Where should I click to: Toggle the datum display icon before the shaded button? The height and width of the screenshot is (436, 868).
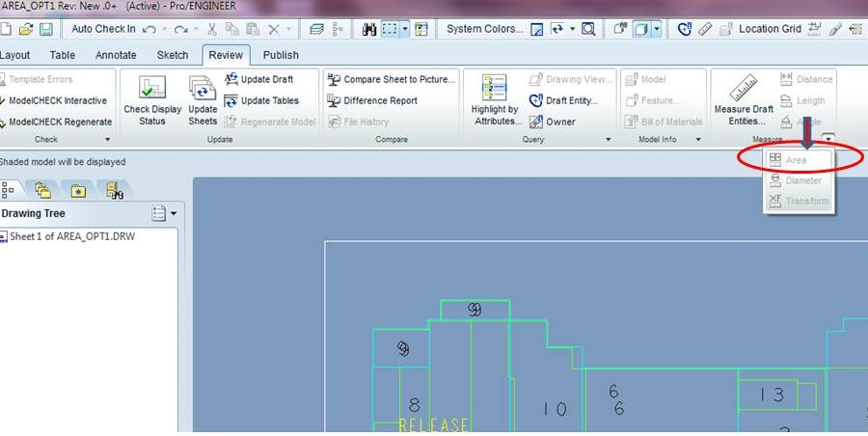[620, 29]
